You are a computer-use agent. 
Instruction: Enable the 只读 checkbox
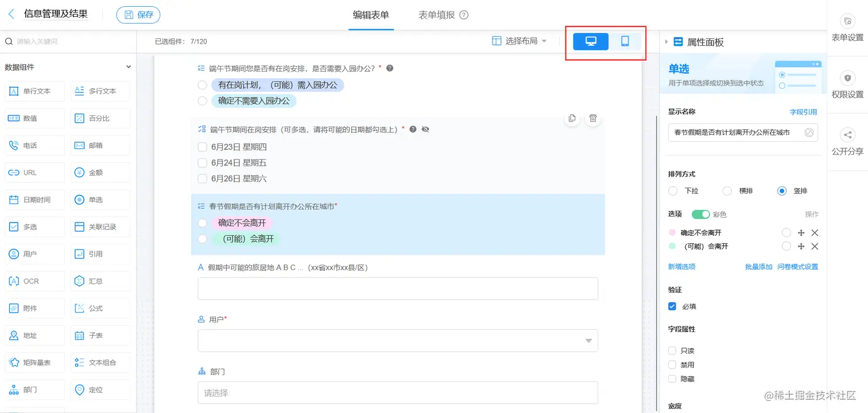pyautogui.click(x=672, y=350)
